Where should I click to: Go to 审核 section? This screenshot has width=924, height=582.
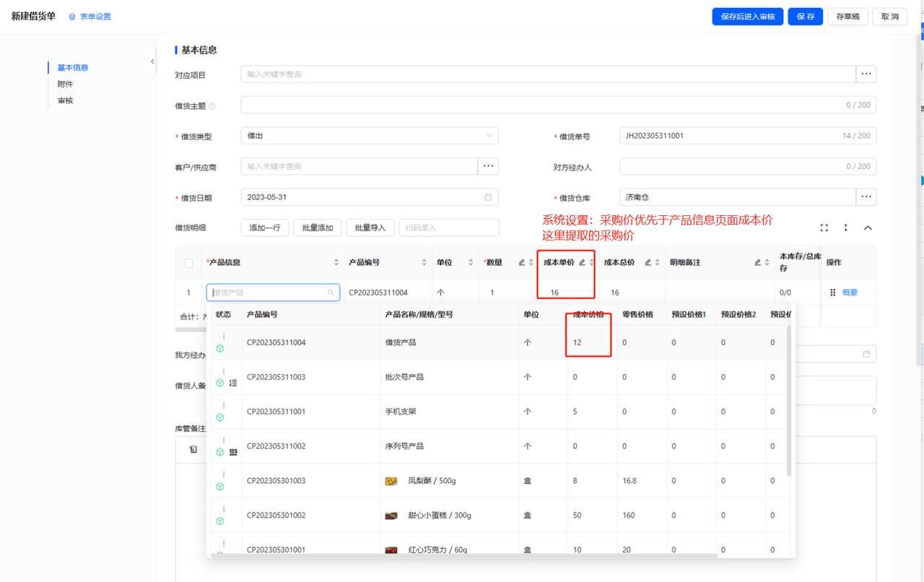coord(65,101)
